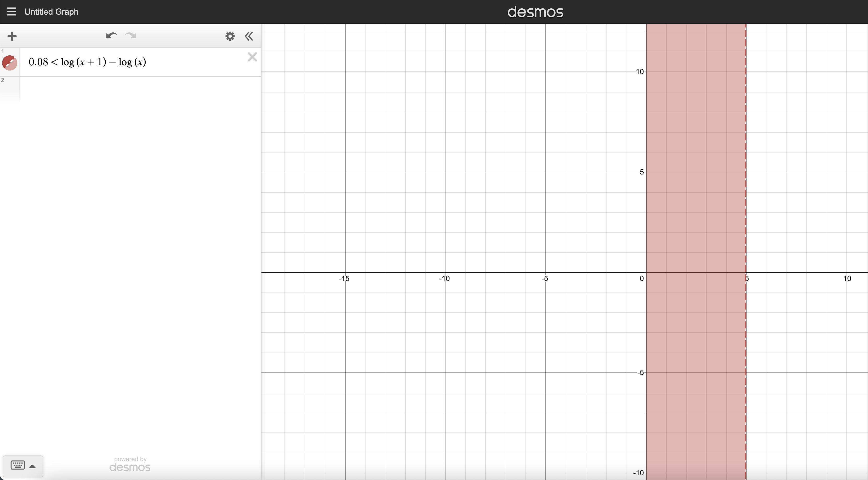Open the powered by desmos link
This screenshot has width=868, height=480.
tap(130, 464)
